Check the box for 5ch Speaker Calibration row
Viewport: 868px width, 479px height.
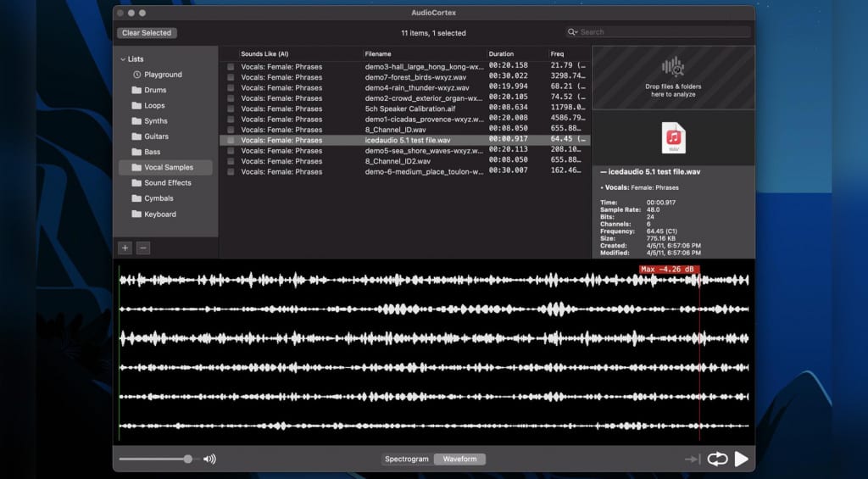point(231,109)
